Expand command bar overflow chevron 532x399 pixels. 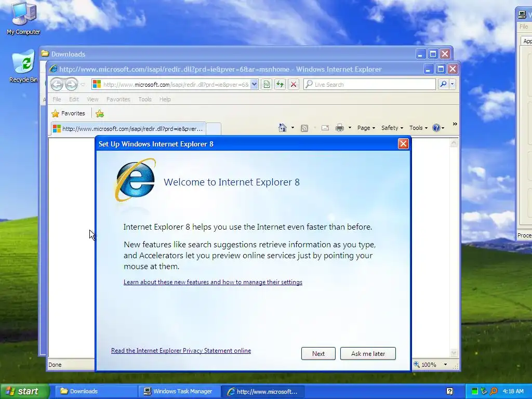(455, 124)
